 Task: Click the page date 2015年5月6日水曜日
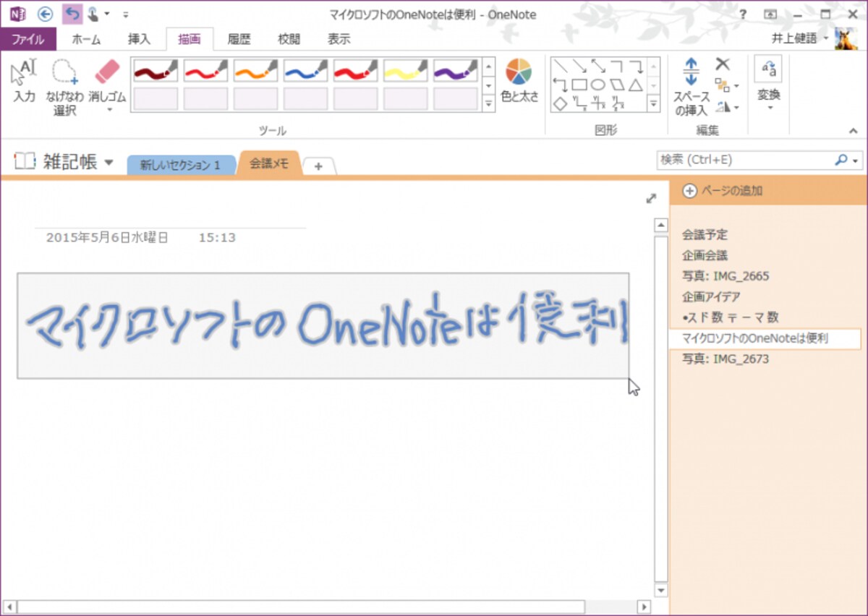(x=107, y=237)
